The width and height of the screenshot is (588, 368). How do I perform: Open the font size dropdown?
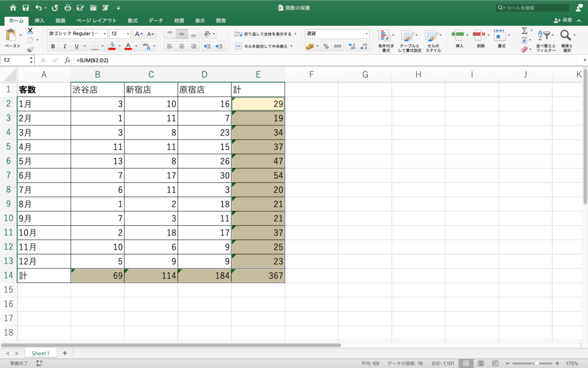(128, 34)
